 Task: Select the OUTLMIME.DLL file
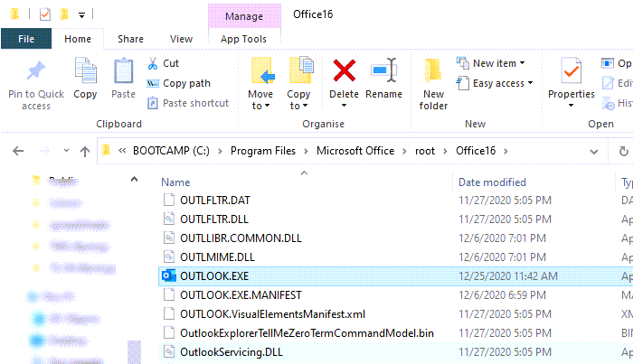pos(217,257)
